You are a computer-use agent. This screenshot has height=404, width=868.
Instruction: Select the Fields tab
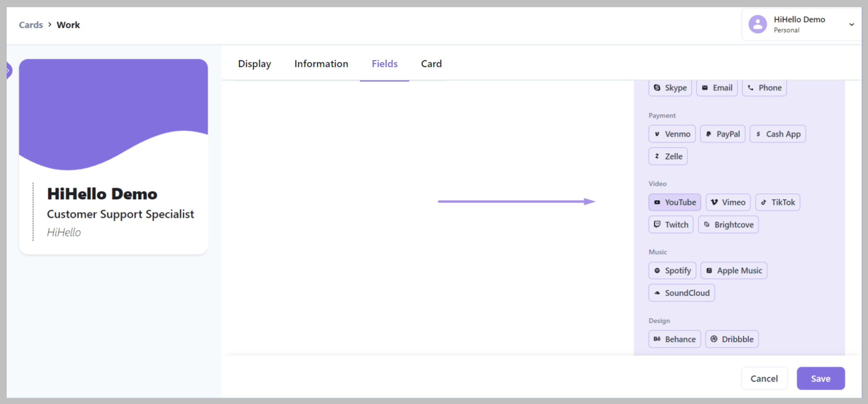pos(385,64)
